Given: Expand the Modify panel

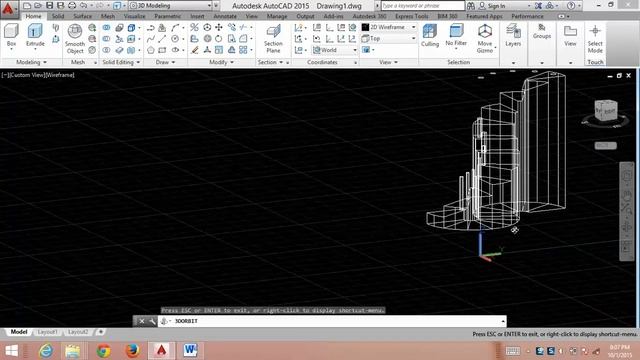Looking at the screenshot, I should 221,62.
